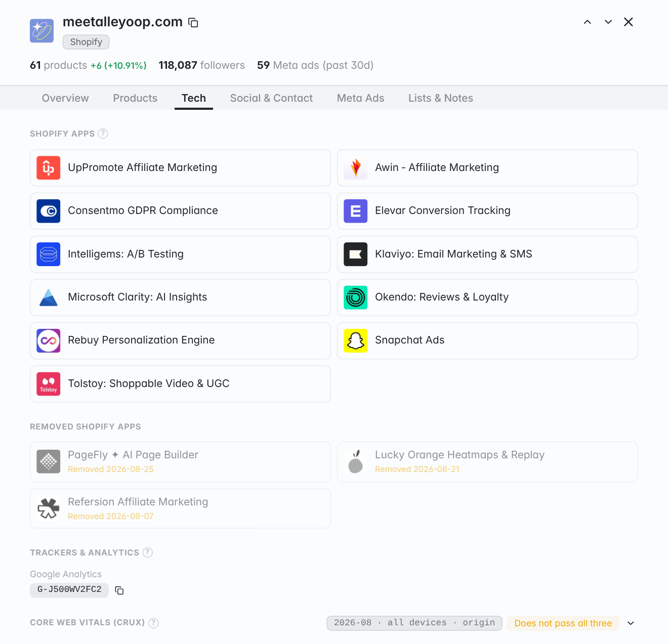Click the Rebuy infinity icon
The image size is (668, 644).
point(49,341)
